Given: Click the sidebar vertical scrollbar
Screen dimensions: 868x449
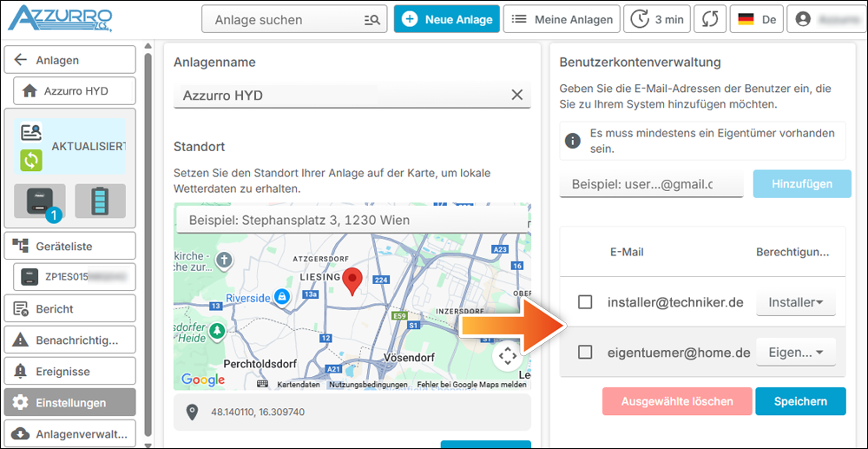Looking at the screenshot, I should tap(148, 234).
